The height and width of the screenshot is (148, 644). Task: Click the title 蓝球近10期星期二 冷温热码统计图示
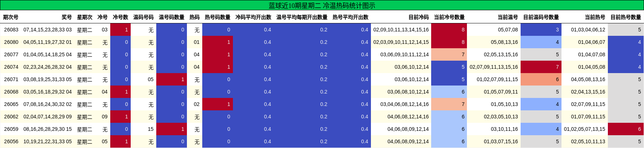(x=322, y=5)
